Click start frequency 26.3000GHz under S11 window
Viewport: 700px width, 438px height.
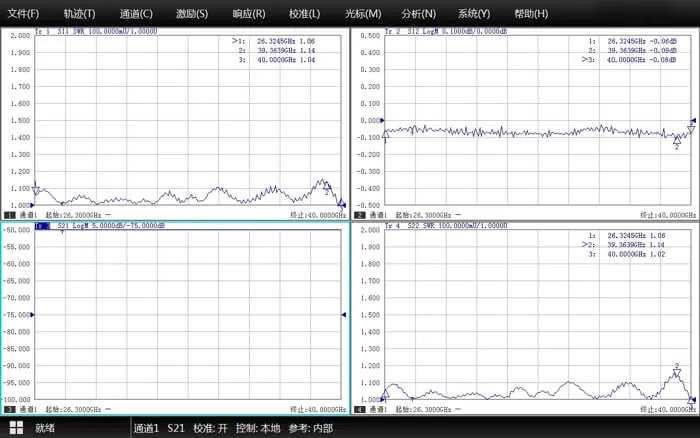73,215
